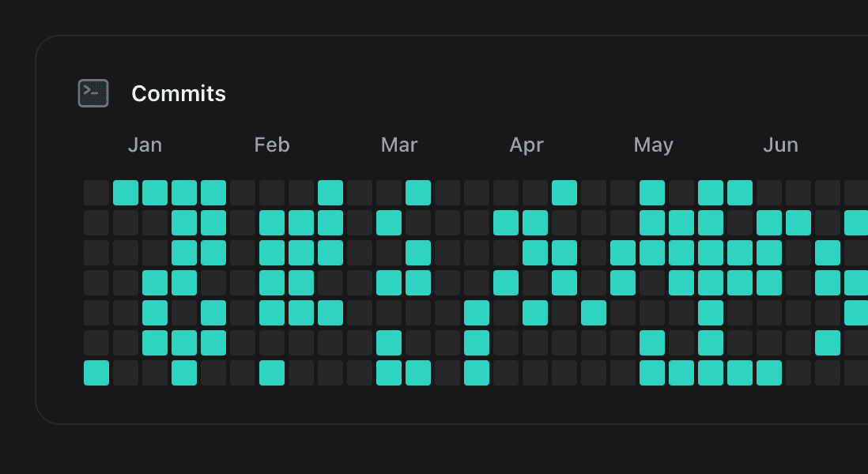The width and height of the screenshot is (868, 474).
Task: Select the isolated green cell under Apr heading
Action: [565, 192]
